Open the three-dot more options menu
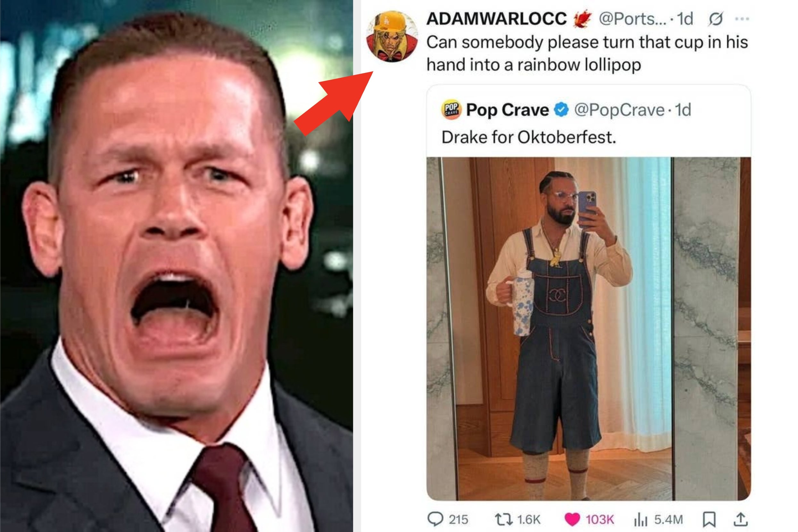 click(742, 19)
